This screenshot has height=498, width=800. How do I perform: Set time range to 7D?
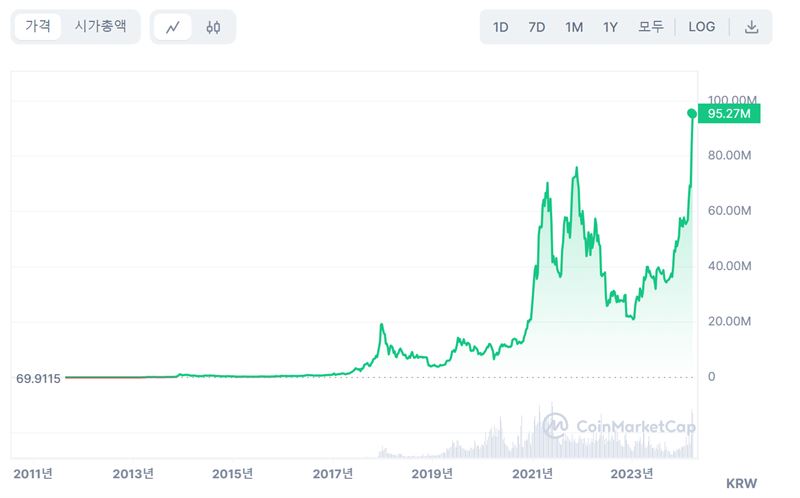coord(537,27)
